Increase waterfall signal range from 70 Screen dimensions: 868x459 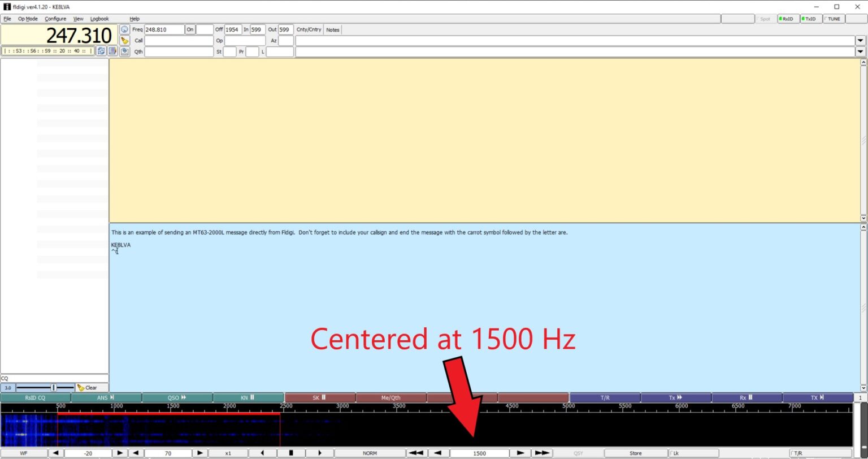click(x=200, y=453)
